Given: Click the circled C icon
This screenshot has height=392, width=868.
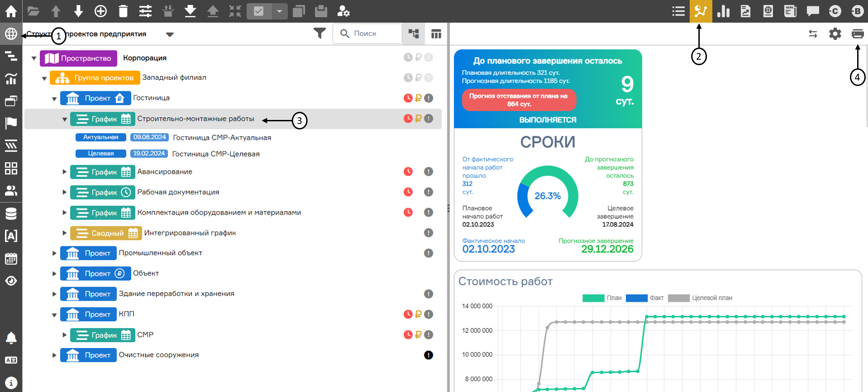Looking at the screenshot, I should point(835,11).
